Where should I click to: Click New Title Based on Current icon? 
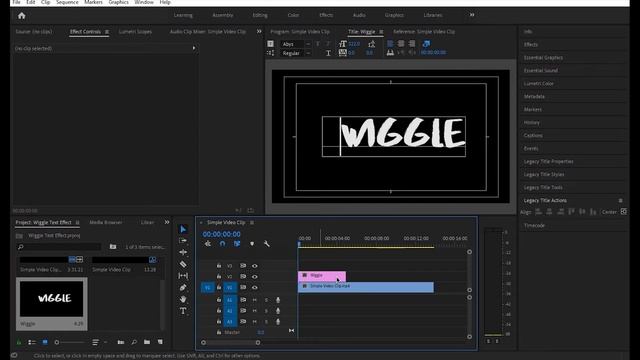coord(271,44)
